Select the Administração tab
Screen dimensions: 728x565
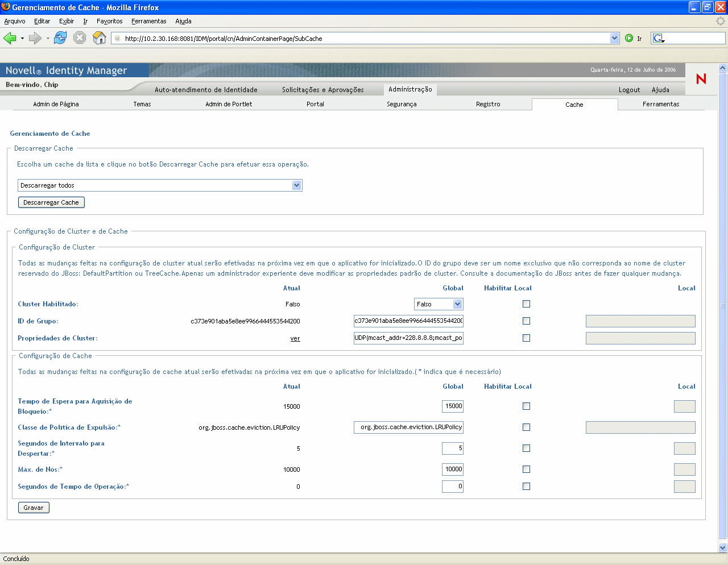(x=410, y=89)
